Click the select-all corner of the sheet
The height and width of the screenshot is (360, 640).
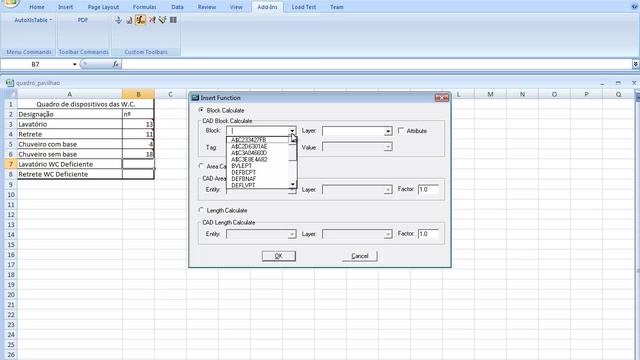click(11, 94)
